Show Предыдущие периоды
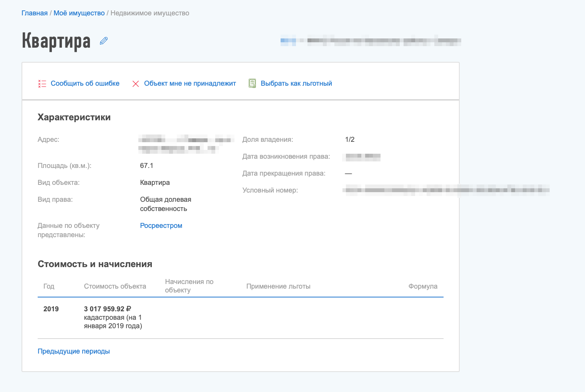Screen dimensions: 585x392 (74, 351)
